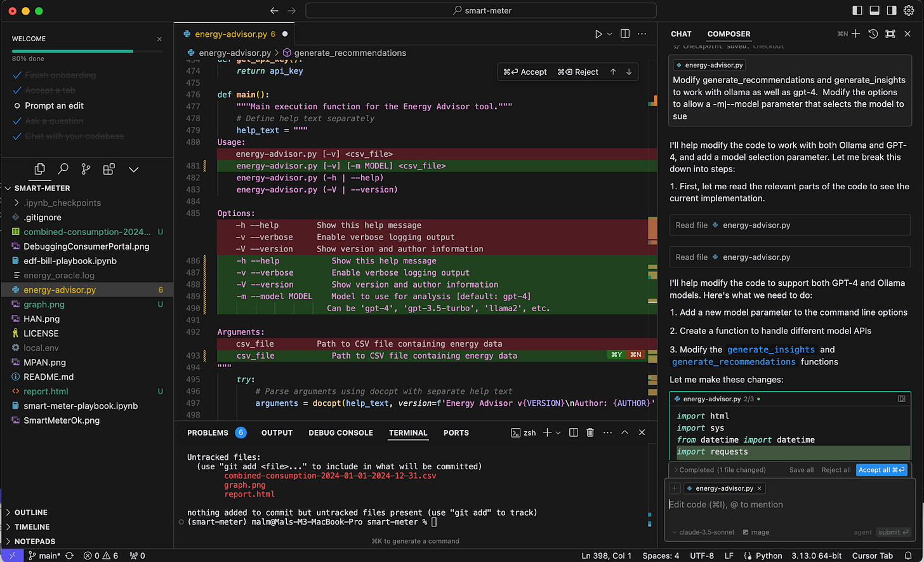The image size is (924, 562).
Task: Toggle the secondary AI pane layout icon
Action: [x=892, y=11]
